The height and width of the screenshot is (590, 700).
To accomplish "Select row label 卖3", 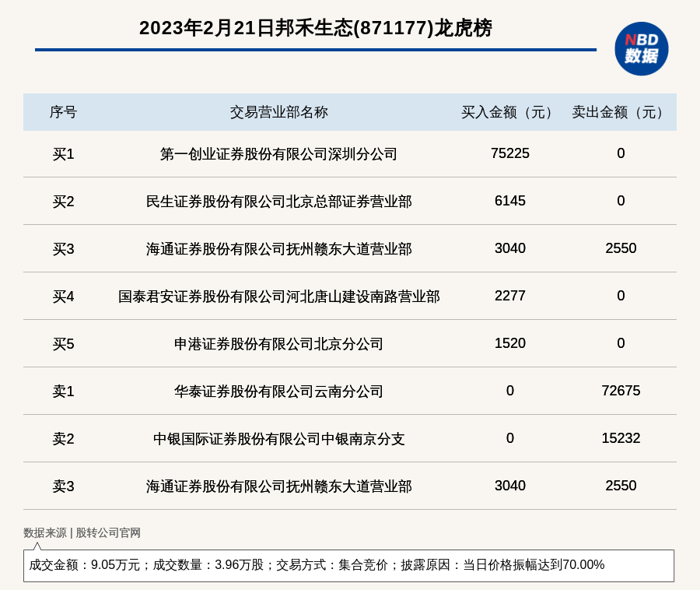I will point(63,486).
